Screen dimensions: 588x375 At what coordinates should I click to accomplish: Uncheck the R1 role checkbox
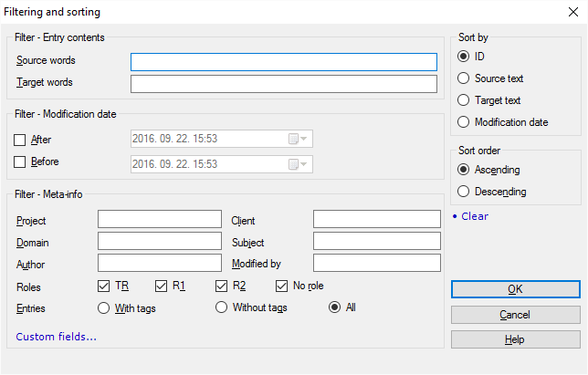tap(162, 286)
